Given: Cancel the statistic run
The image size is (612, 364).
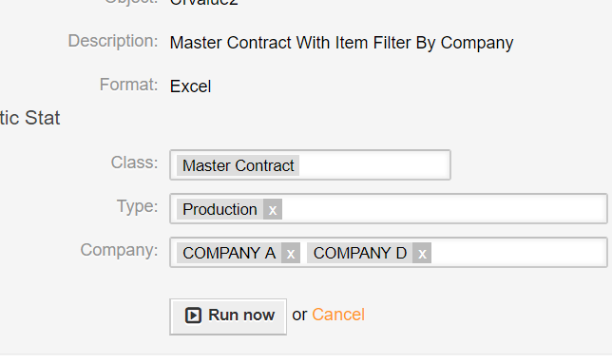Looking at the screenshot, I should point(338,315).
